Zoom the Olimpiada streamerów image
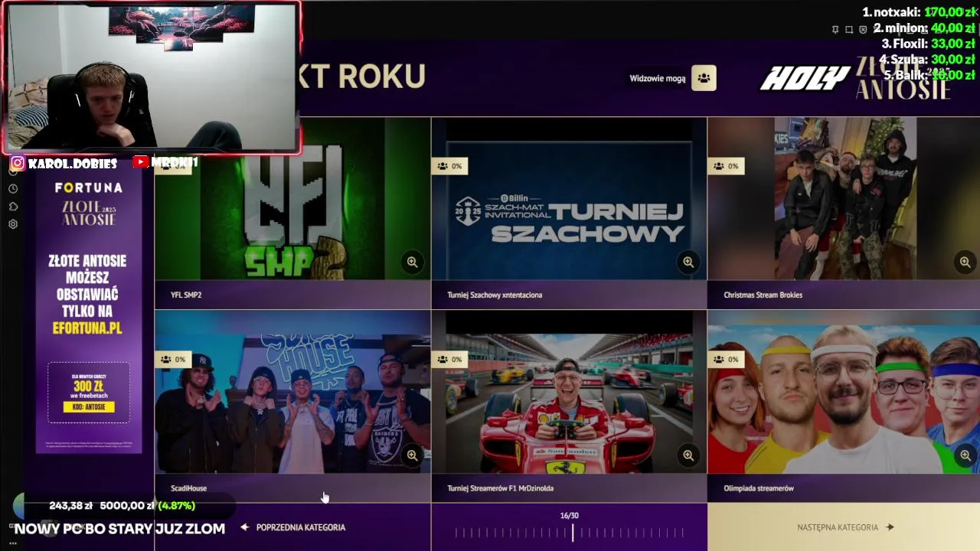980x551 pixels. (x=965, y=455)
